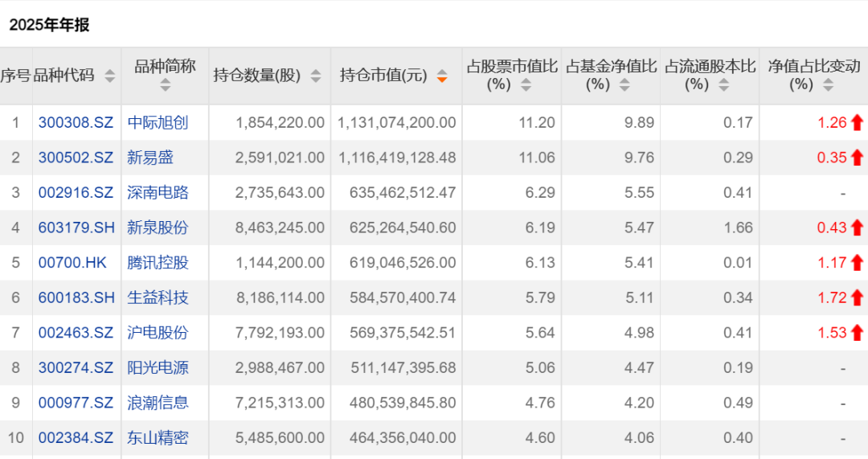Image resolution: width=868 pixels, height=459 pixels.
Task: Open 000977.SZ stock code link
Action: pyautogui.click(x=76, y=403)
